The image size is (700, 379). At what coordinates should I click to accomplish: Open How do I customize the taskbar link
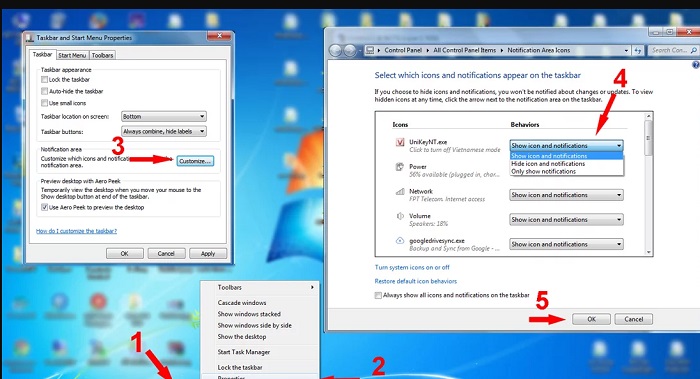(x=76, y=231)
